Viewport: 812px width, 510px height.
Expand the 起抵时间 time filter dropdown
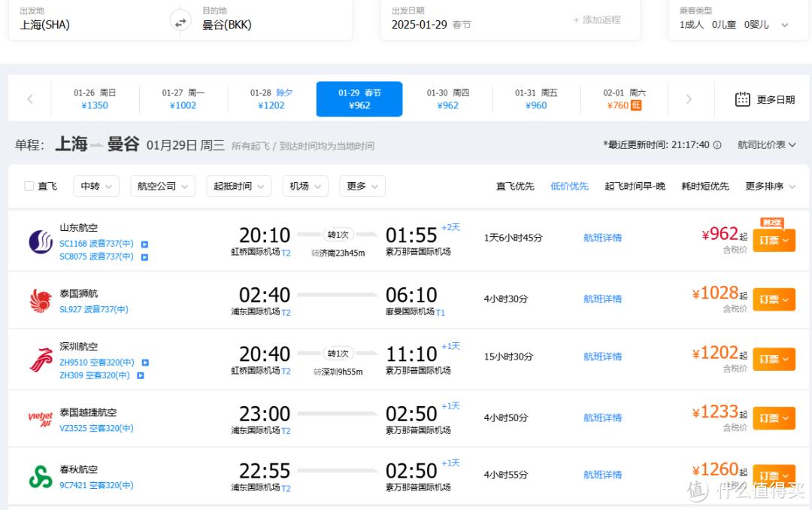click(238, 187)
